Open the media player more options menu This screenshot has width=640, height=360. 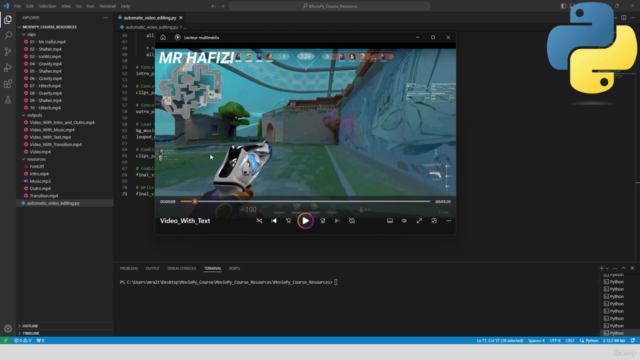[x=449, y=221]
